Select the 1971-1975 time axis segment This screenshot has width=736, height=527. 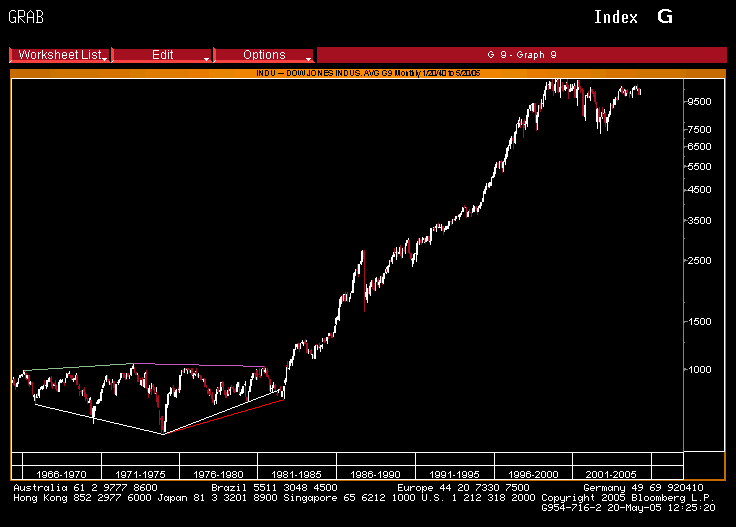pyautogui.click(x=141, y=473)
